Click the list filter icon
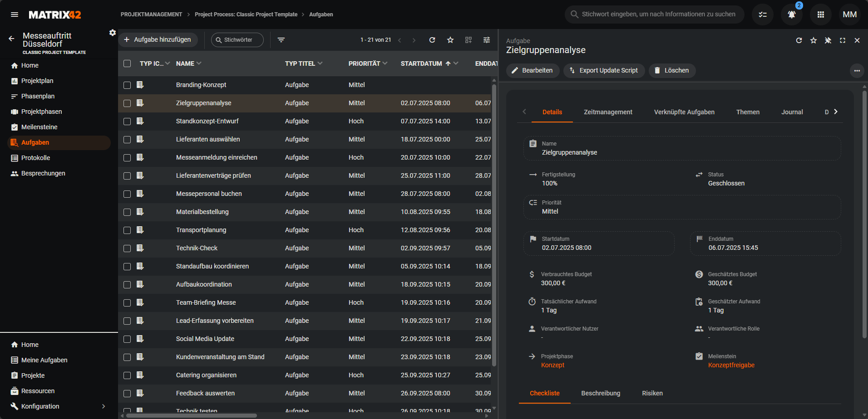The width and height of the screenshot is (868, 419). [x=281, y=40]
